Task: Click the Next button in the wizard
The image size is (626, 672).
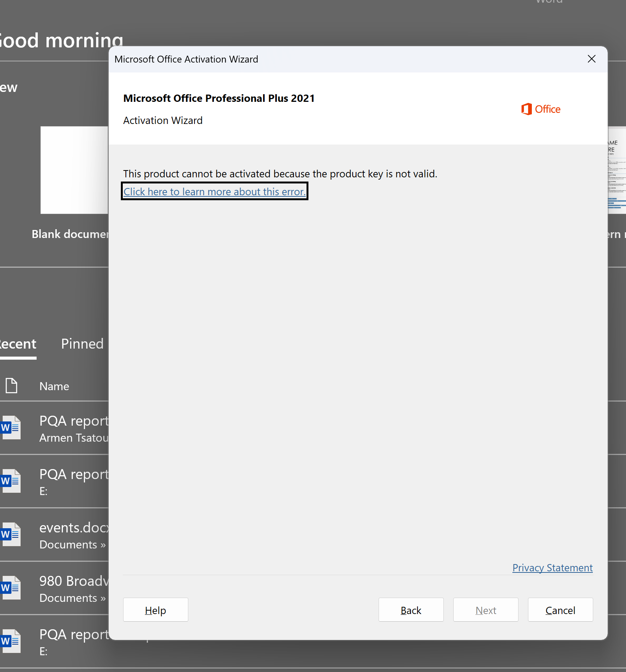Action: (x=485, y=610)
